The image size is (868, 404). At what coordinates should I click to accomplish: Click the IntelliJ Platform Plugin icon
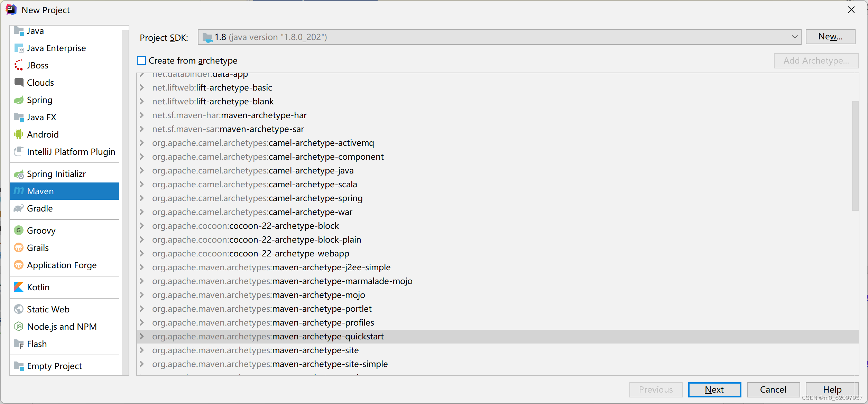pyautogui.click(x=19, y=152)
